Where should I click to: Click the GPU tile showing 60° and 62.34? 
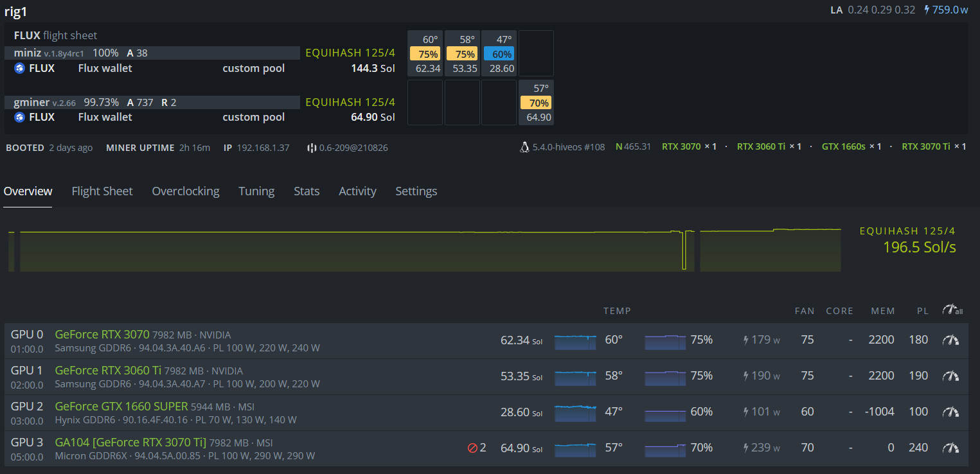[425, 53]
